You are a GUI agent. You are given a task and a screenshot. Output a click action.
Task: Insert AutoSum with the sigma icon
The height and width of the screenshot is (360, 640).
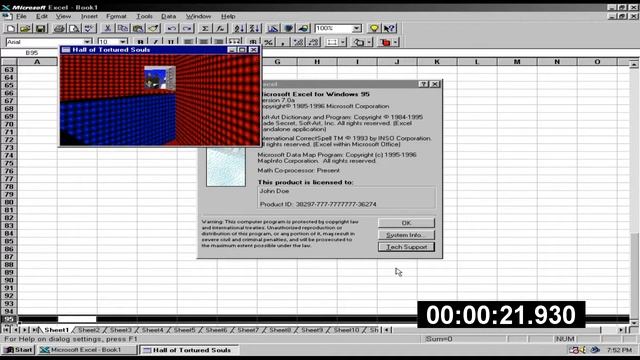pos(205,28)
